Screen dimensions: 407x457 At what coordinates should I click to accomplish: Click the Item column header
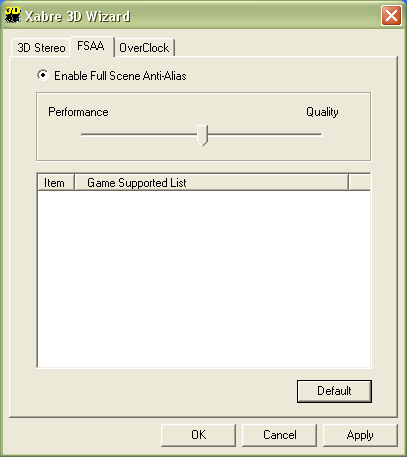coord(56,183)
